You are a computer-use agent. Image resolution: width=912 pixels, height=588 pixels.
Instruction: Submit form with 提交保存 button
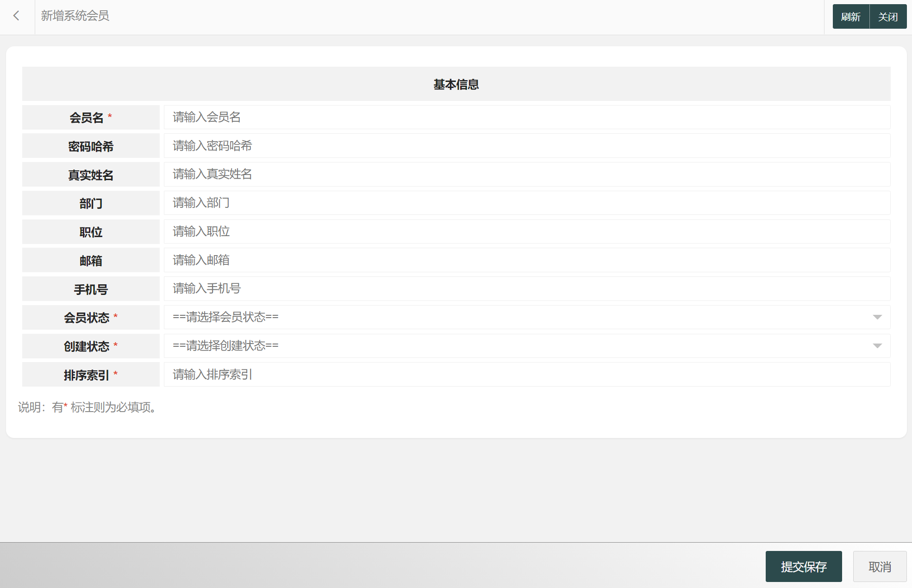[803, 566]
